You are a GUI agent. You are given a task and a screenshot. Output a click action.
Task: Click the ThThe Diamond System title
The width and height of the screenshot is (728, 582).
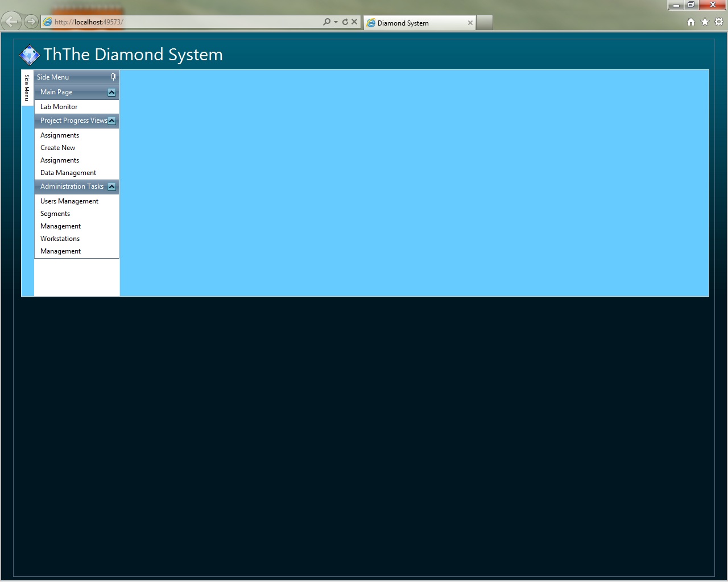coord(133,55)
